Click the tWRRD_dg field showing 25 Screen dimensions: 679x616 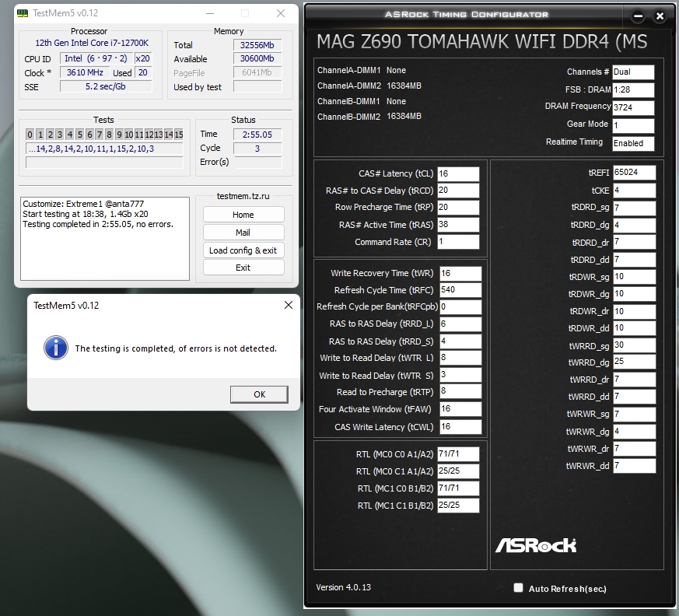[635, 362]
